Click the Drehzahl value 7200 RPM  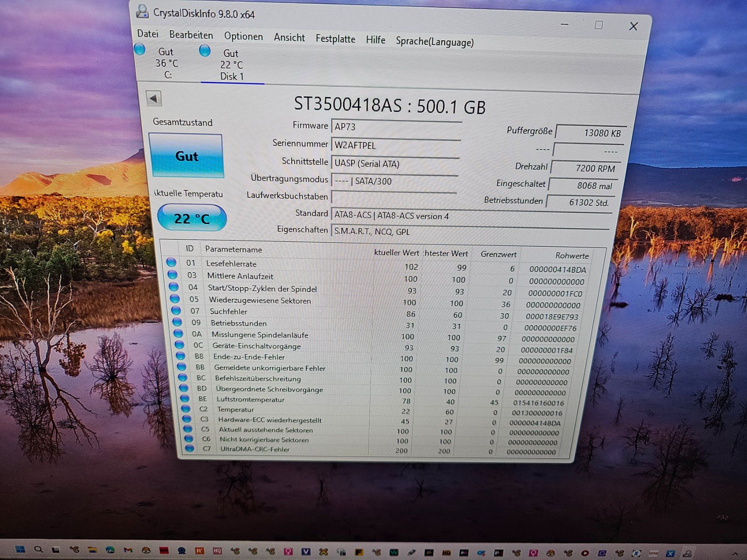[x=586, y=168]
